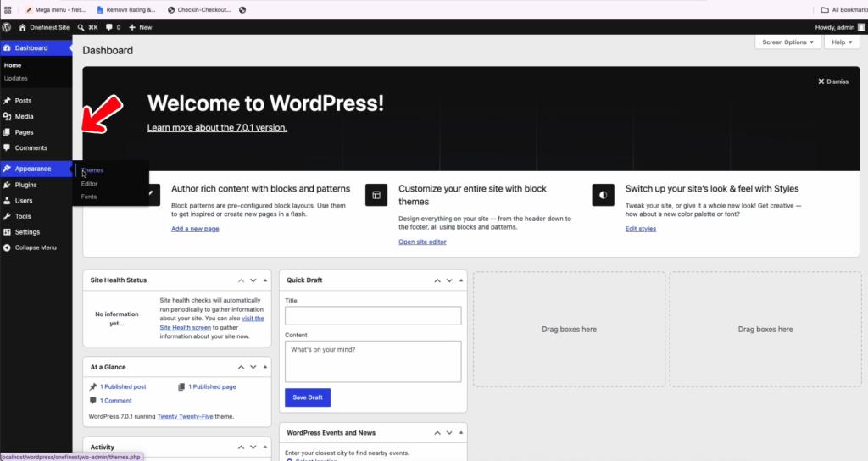The width and height of the screenshot is (868, 461).
Task: Select Fonts in the Appearance submenu
Action: (89, 197)
